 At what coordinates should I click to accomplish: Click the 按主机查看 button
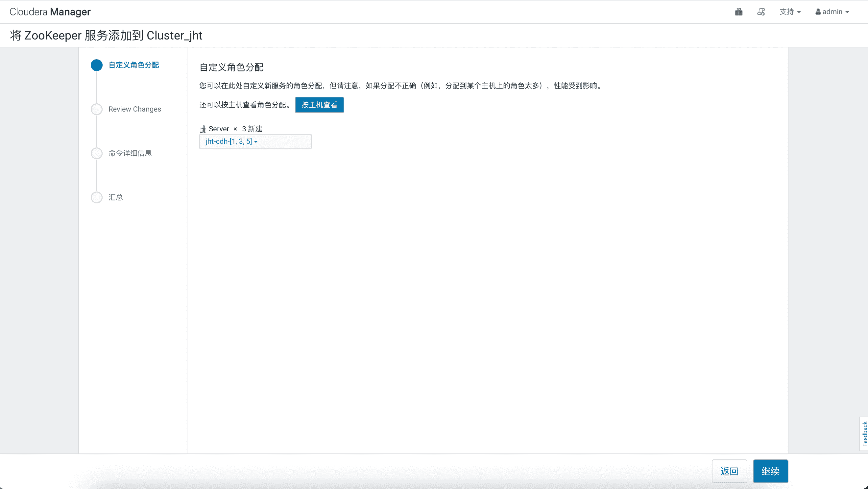coord(320,105)
